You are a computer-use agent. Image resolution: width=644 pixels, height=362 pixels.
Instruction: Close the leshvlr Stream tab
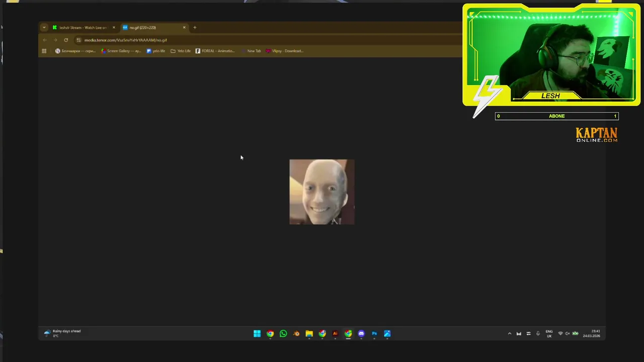tap(114, 28)
